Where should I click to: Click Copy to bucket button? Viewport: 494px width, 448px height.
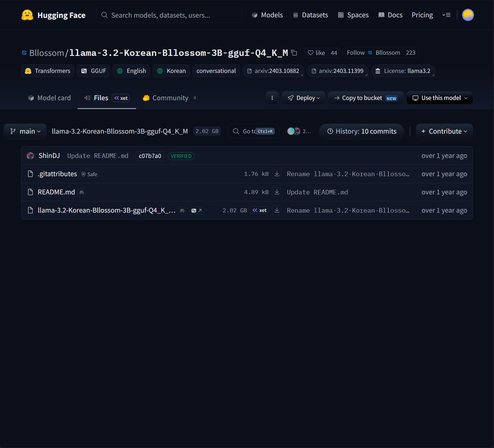(x=366, y=98)
